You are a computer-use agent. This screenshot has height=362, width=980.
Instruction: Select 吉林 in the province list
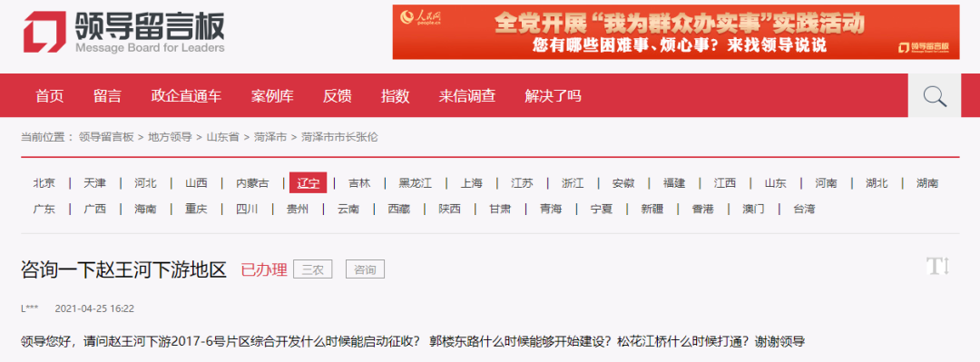359,183
